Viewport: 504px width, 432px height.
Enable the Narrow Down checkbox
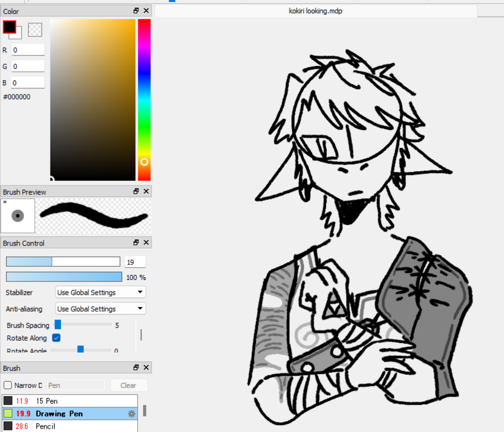pyautogui.click(x=8, y=386)
